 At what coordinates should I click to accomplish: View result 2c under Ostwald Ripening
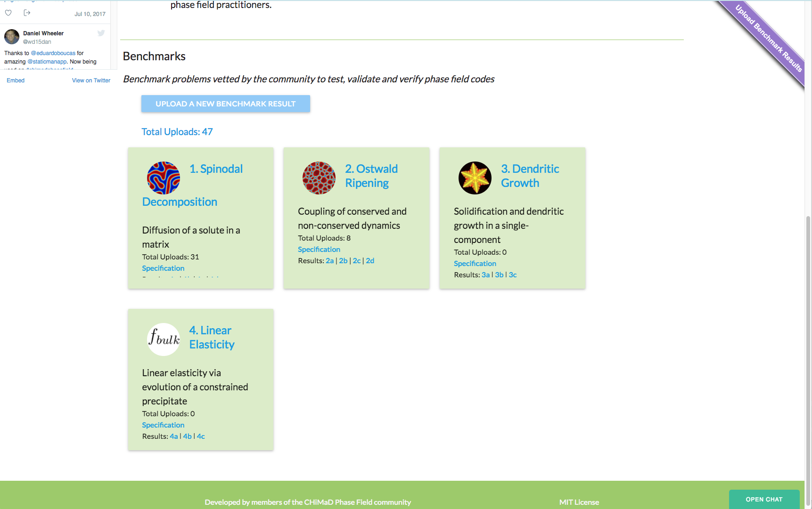click(357, 260)
